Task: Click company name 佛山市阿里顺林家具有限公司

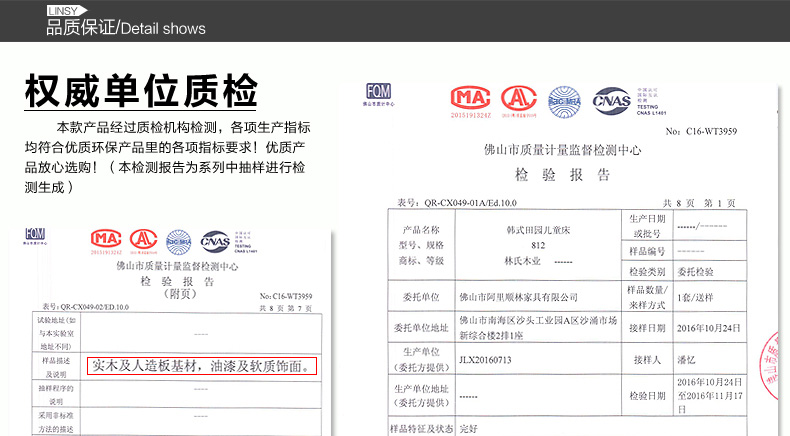Action: [x=518, y=297]
